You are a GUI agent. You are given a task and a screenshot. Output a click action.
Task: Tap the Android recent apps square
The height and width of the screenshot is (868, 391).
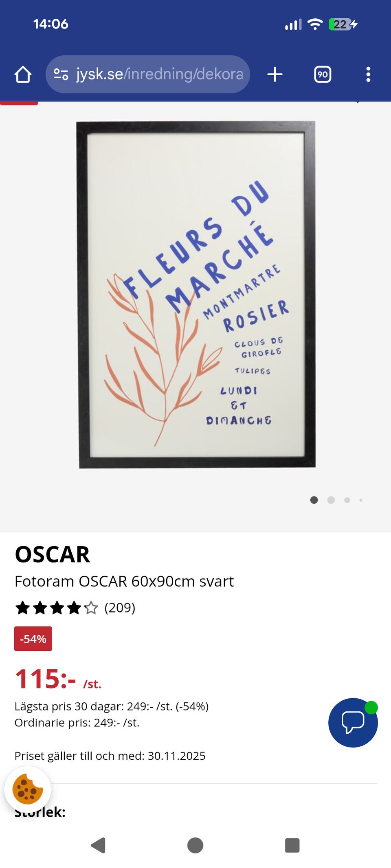tap(292, 845)
